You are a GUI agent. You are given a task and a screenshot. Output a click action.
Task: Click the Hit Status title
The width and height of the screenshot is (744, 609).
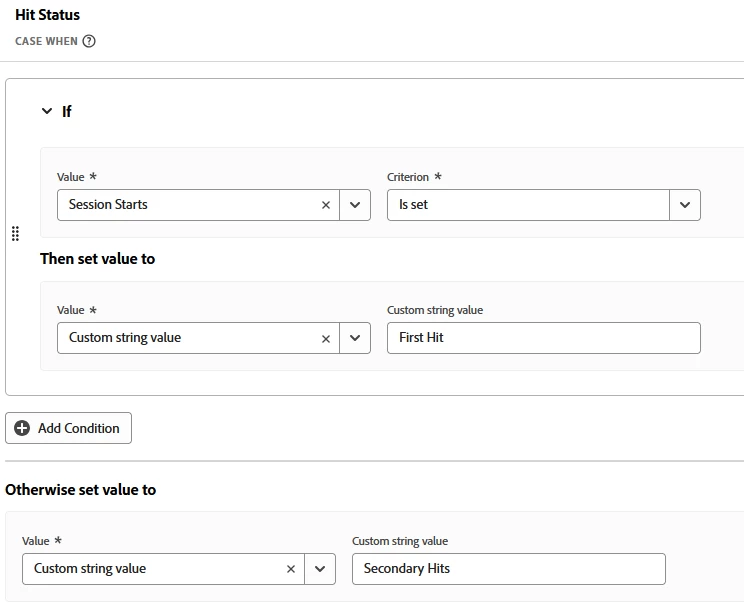(x=47, y=15)
